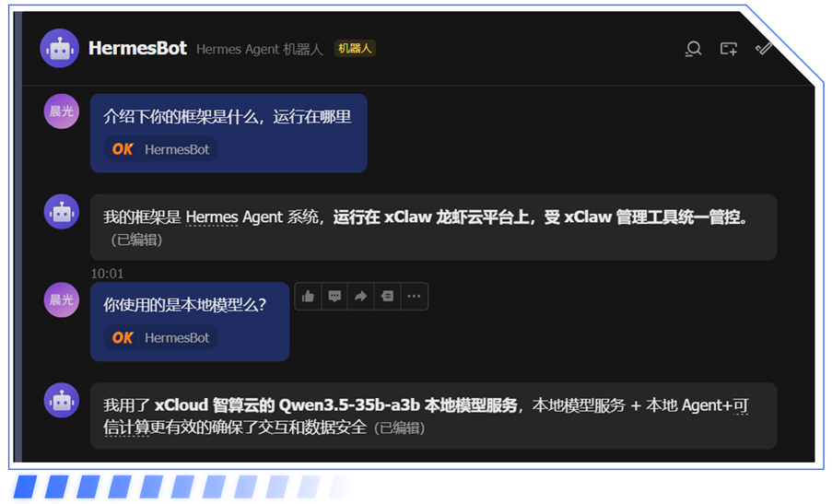Click the HermesBot avatar in the header

pyautogui.click(x=60, y=49)
